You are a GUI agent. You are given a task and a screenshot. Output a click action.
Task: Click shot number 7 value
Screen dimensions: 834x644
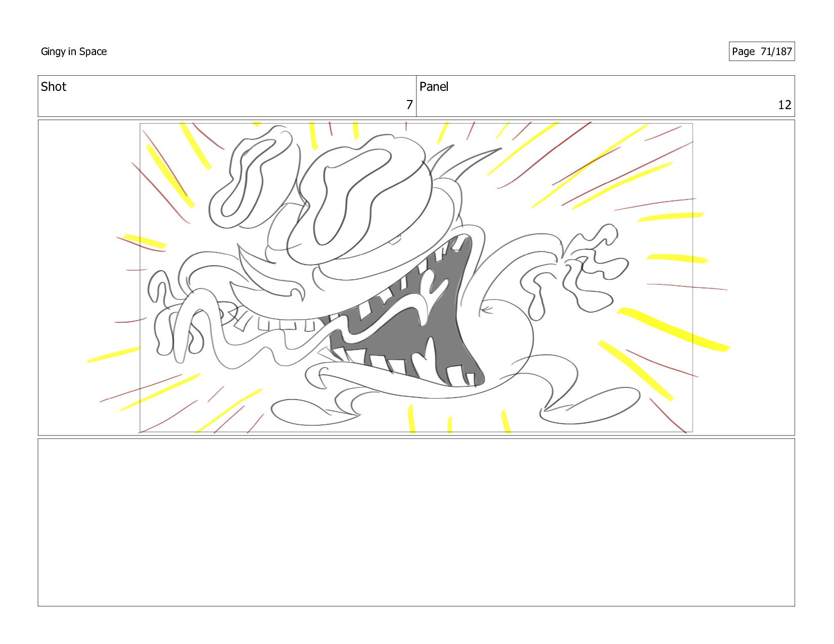click(x=409, y=105)
